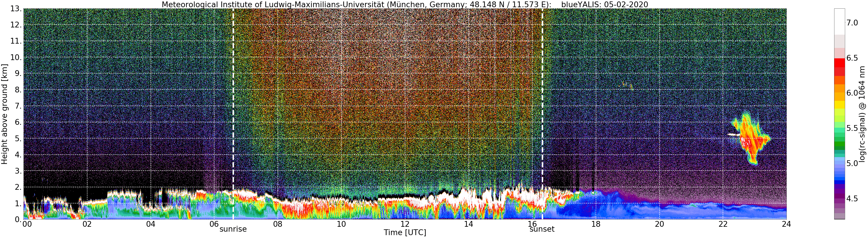Click the colorbar tick value 4.5
This screenshot has width=868, height=238.
tap(852, 199)
